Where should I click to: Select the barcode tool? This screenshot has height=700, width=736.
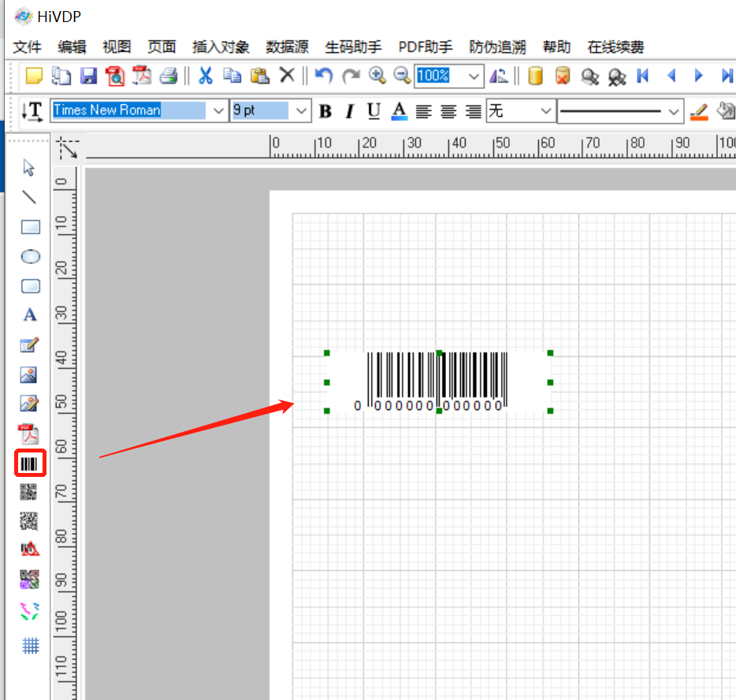pyautogui.click(x=30, y=464)
